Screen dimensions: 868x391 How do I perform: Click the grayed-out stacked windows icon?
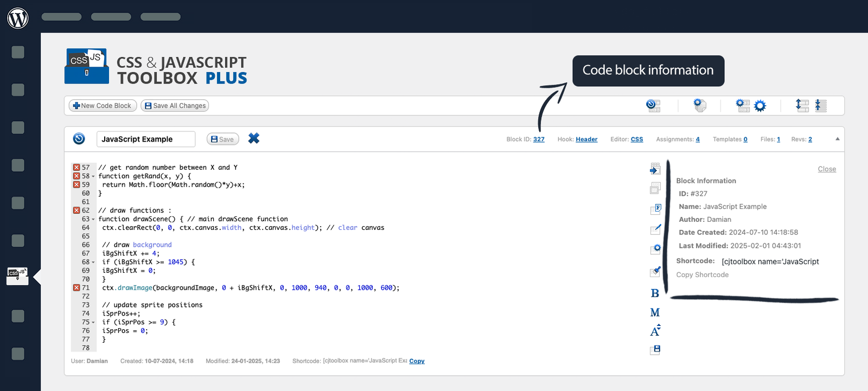pyautogui.click(x=655, y=188)
